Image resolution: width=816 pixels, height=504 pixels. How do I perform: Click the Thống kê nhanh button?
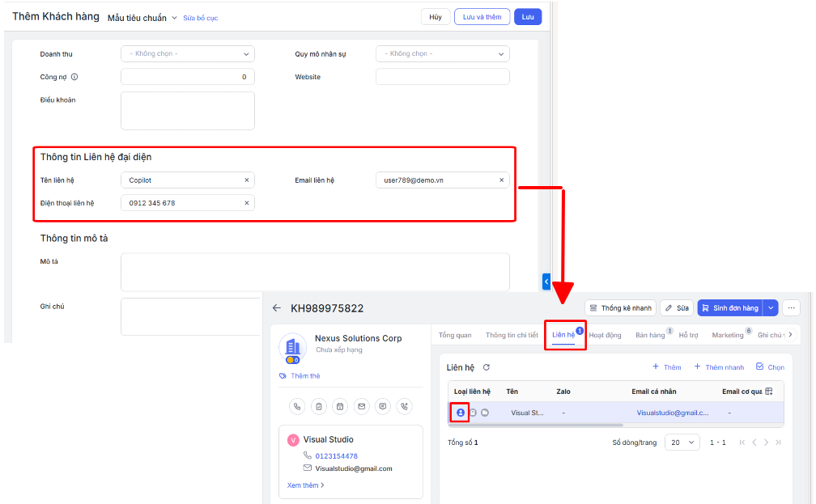point(620,308)
